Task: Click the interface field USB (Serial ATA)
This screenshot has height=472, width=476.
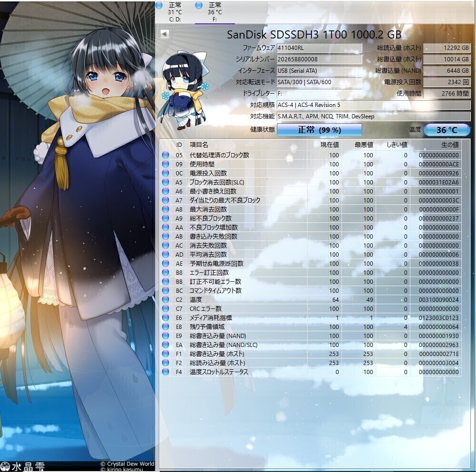Action: (320, 71)
